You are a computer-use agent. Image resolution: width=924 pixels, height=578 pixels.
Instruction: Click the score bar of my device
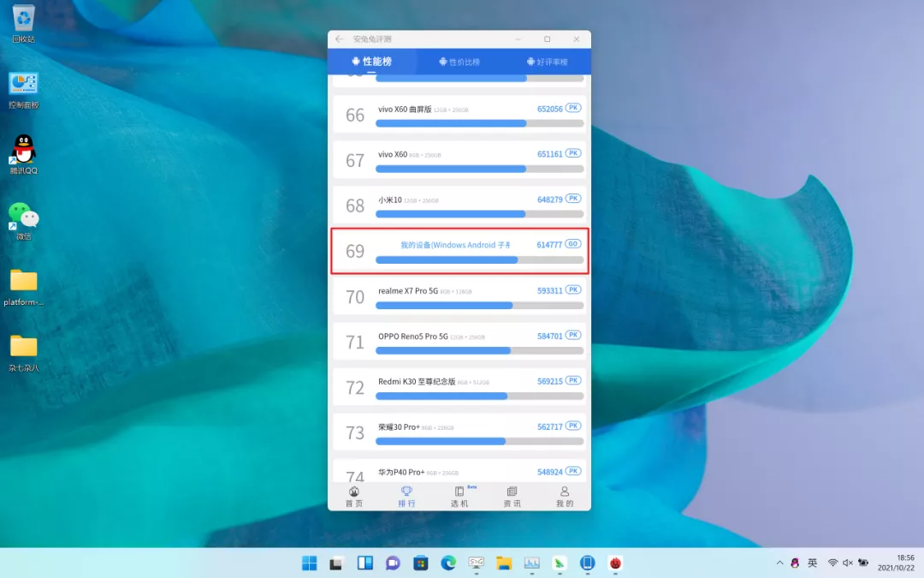tap(480, 259)
